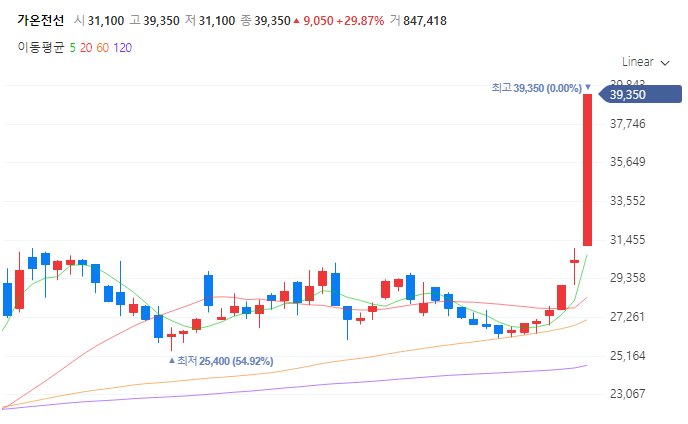
Task: Select the 120-day moving average label
Action: (122, 48)
